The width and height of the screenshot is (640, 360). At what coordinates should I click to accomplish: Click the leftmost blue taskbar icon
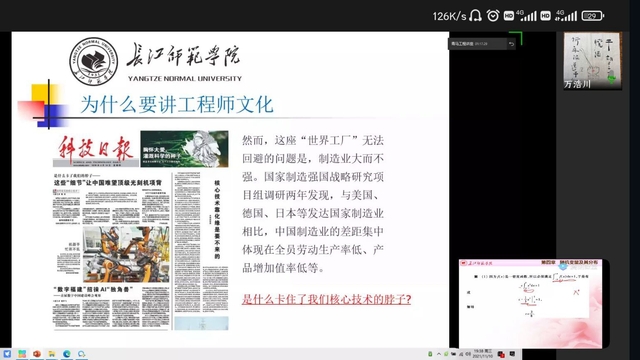click(7, 354)
